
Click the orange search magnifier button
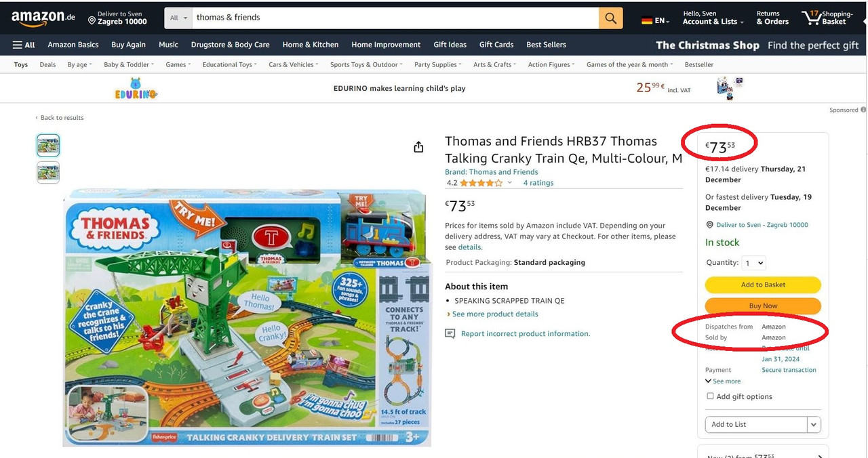tap(610, 18)
